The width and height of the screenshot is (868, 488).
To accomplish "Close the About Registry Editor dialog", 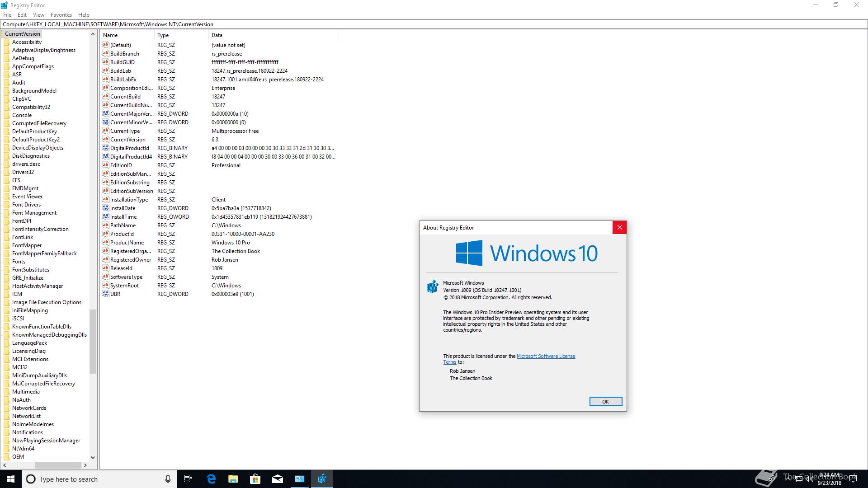I will [619, 228].
